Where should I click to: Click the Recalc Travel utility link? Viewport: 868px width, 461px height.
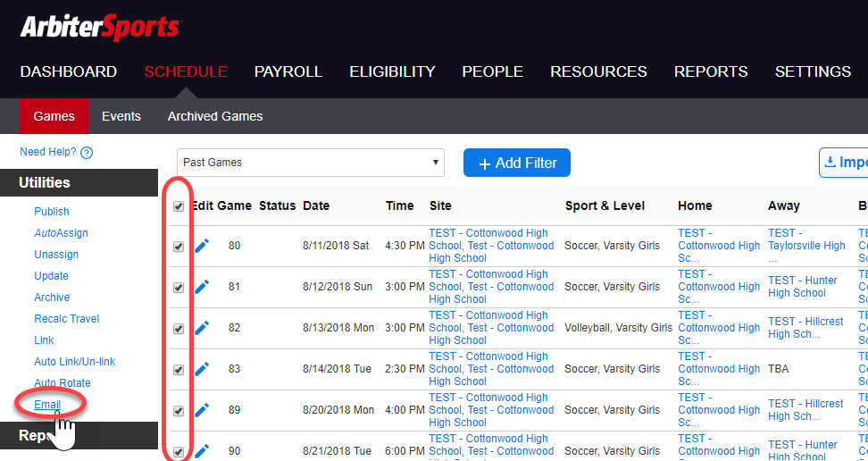66,319
